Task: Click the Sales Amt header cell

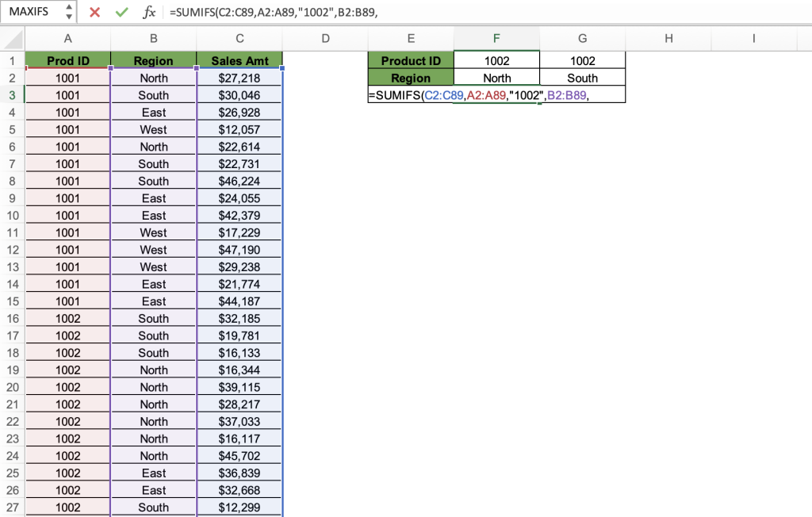Action: [239, 60]
